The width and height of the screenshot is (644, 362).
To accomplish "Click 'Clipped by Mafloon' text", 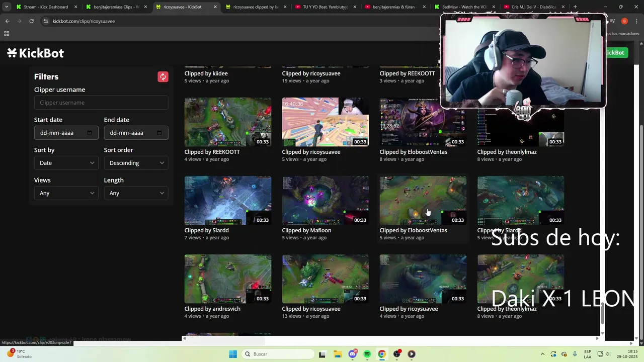I will [306, 230].
